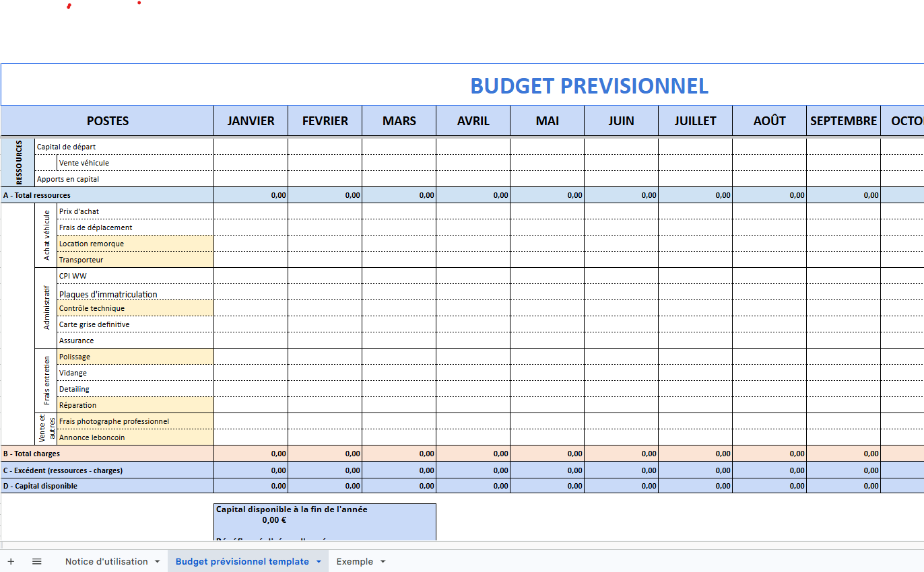The width and height of the screenshot is (924, 572).
Task: Open the Exemple tab dropdown arrow
Action: [383, 561]
